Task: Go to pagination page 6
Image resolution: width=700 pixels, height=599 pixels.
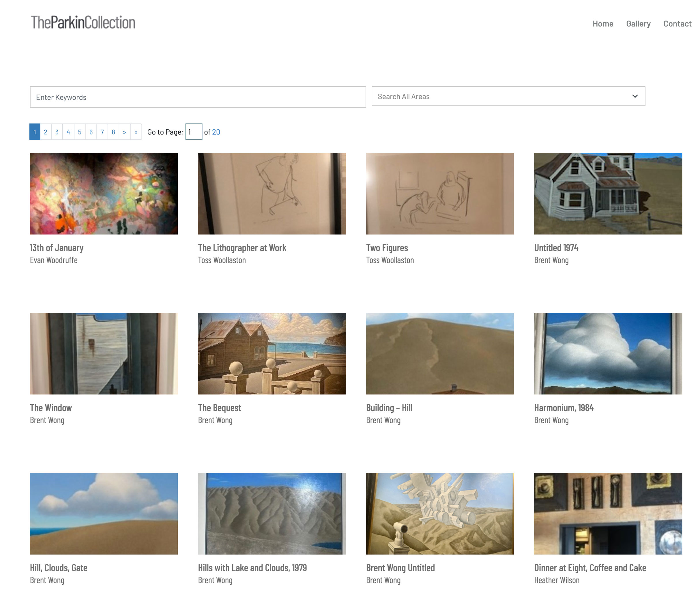Action: tap(91, 132)
